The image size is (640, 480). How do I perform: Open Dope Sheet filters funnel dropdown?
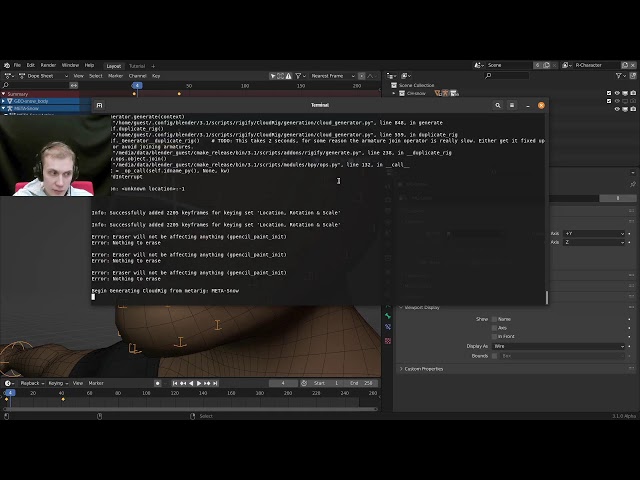300,76
